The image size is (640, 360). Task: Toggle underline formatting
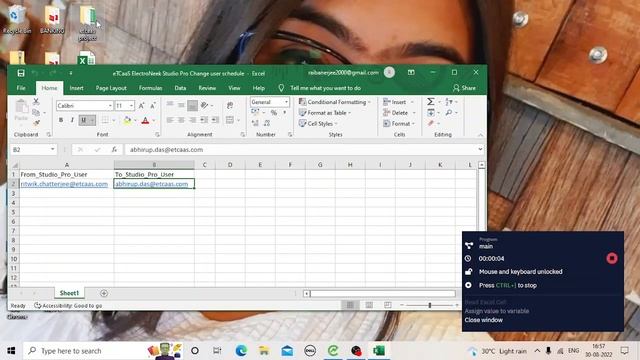coord(84,120)
